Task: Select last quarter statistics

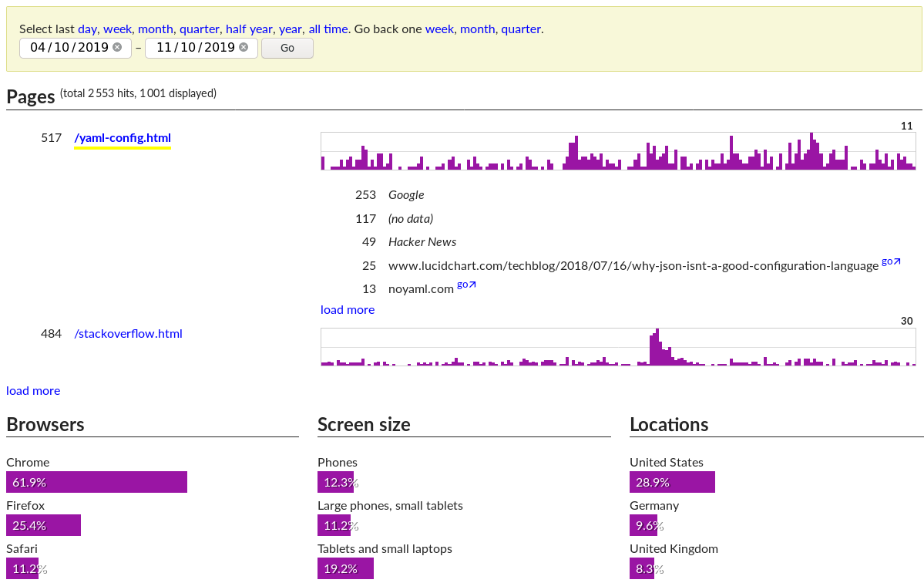Action: point(199,29)
